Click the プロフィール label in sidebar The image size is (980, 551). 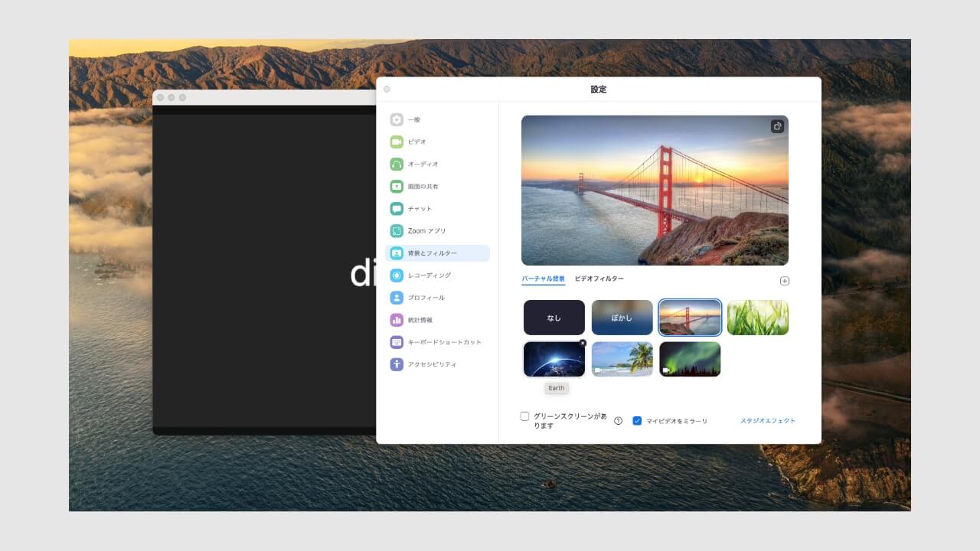click(426, 298)
